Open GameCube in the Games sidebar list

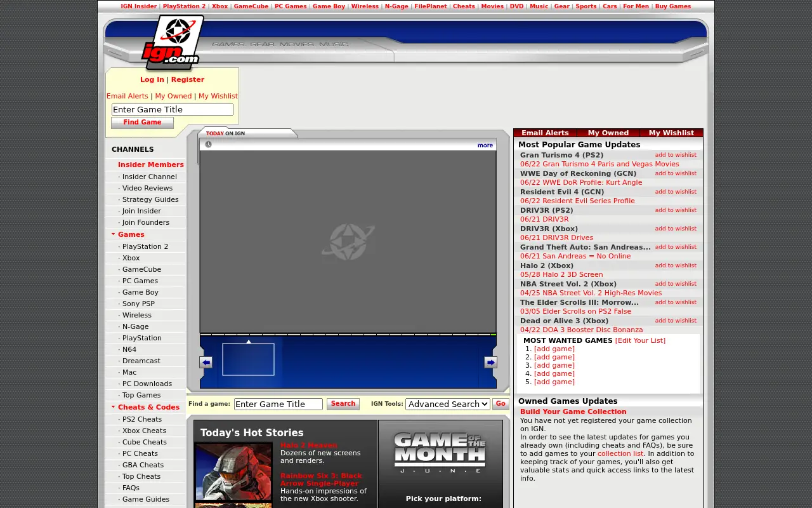pos(141,269)
